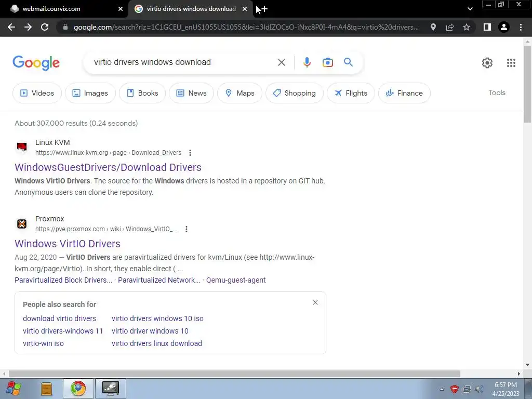Open Paravirtualized Network sitelink
Viewport: 532px width, 399px height.
coord(159,280)
